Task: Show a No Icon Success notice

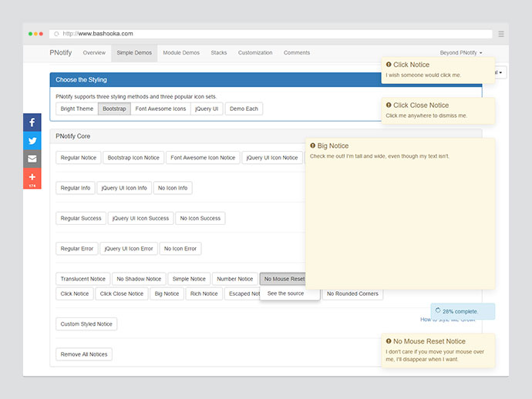Action: (200, 218)
